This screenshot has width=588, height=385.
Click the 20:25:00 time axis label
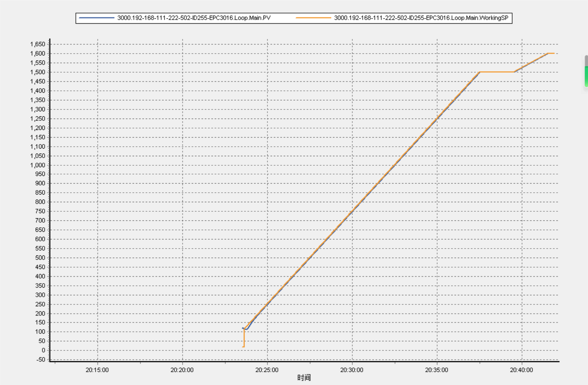click(267, 370)
